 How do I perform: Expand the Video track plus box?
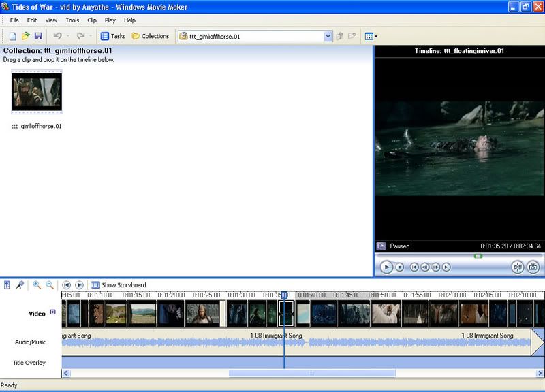point(53,312)
